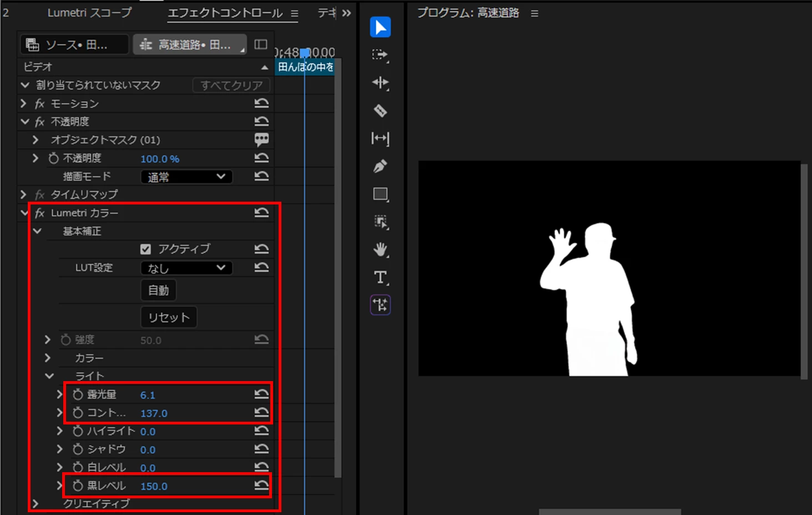Image resolution: width=812 pixels, height=515 pixels.
Task: Expand the タイムリマップ effect
Action: pos(23,194)
